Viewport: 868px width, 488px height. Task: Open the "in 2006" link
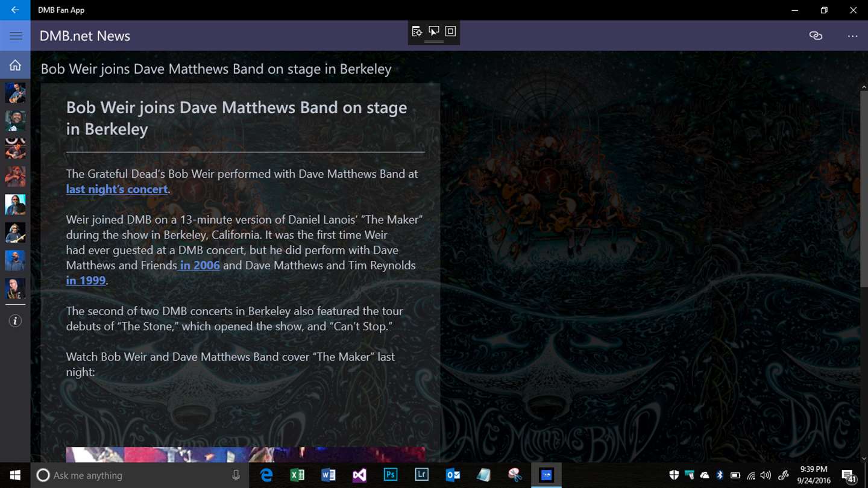(200, 265)
